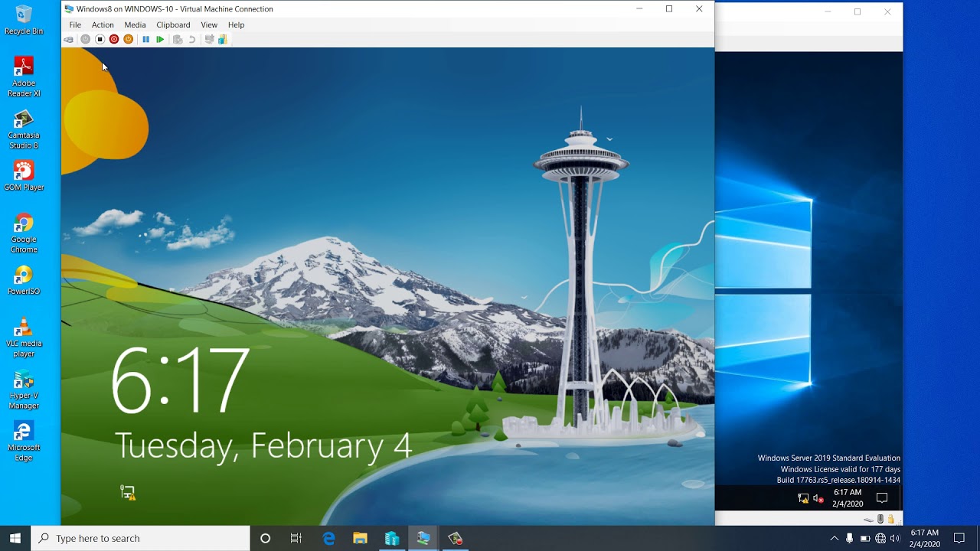Launch Edge from the taskbar
The image size is (980, 551).
pos(328,538)
